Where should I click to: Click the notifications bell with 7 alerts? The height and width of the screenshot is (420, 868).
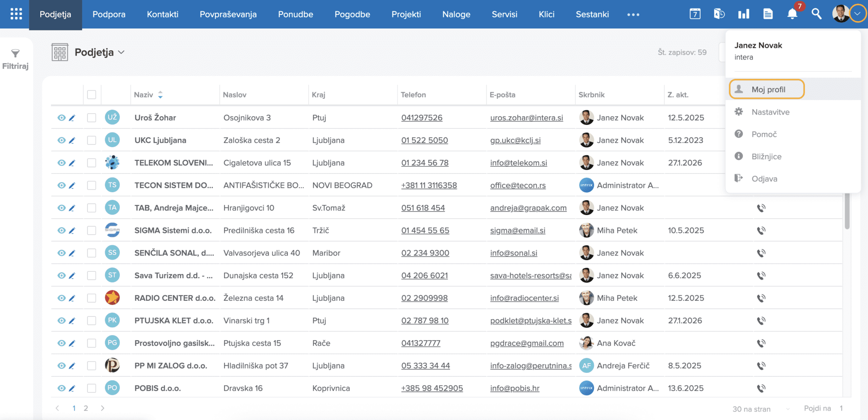pyautogui.click(x=792, y=14)
